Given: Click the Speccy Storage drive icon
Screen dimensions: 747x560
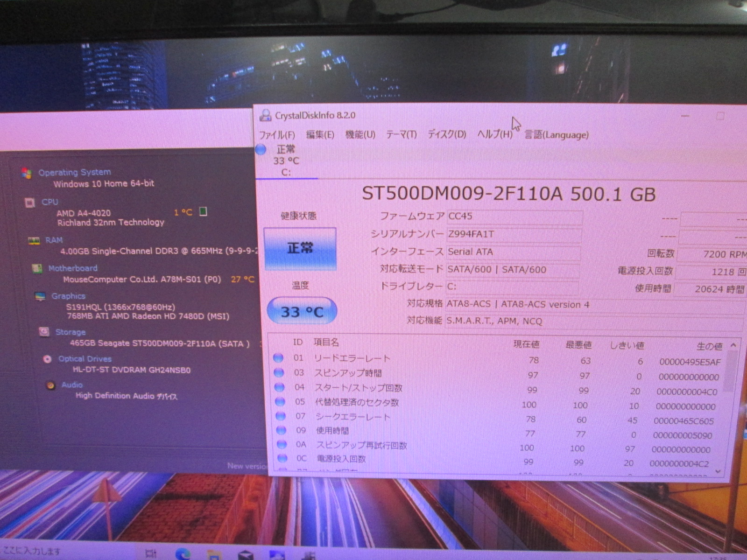Looking at the screenshot, I should tap(44, 332).
